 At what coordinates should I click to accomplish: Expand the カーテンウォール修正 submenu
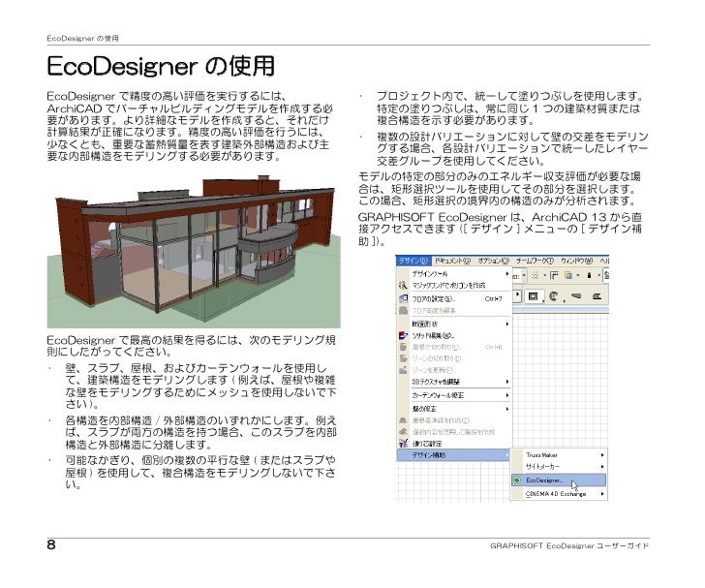coord(454,395)
